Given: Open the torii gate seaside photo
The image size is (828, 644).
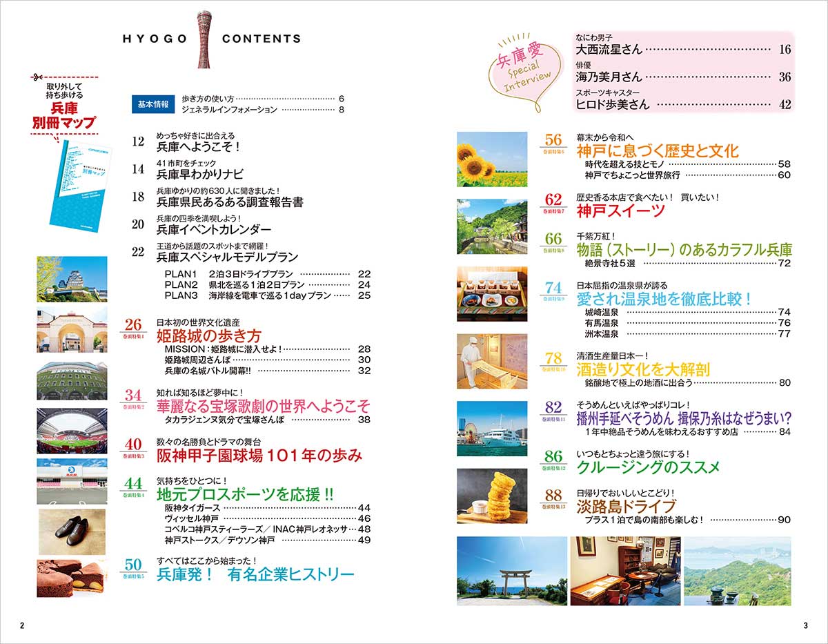Looking at the screenshot, I should coord(510,571).
